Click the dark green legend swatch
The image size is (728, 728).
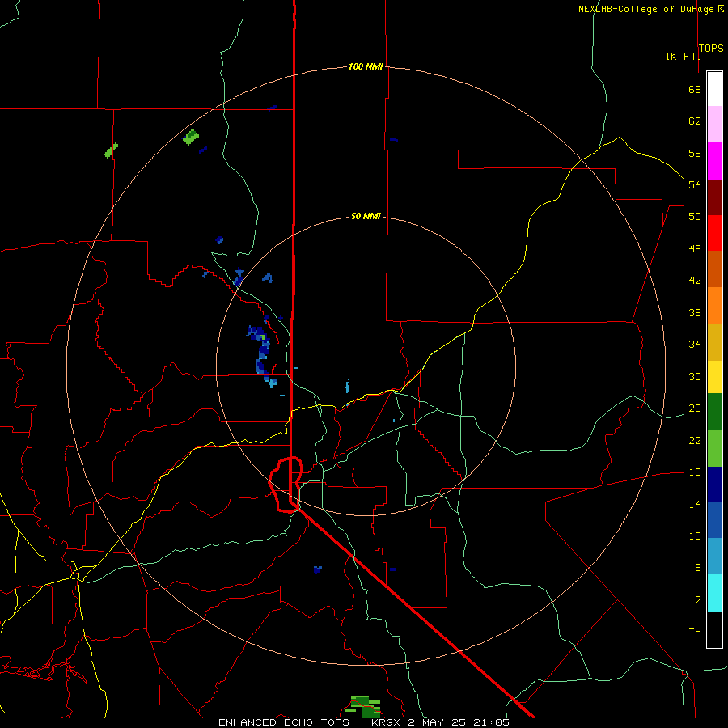[x=714, y=412]
